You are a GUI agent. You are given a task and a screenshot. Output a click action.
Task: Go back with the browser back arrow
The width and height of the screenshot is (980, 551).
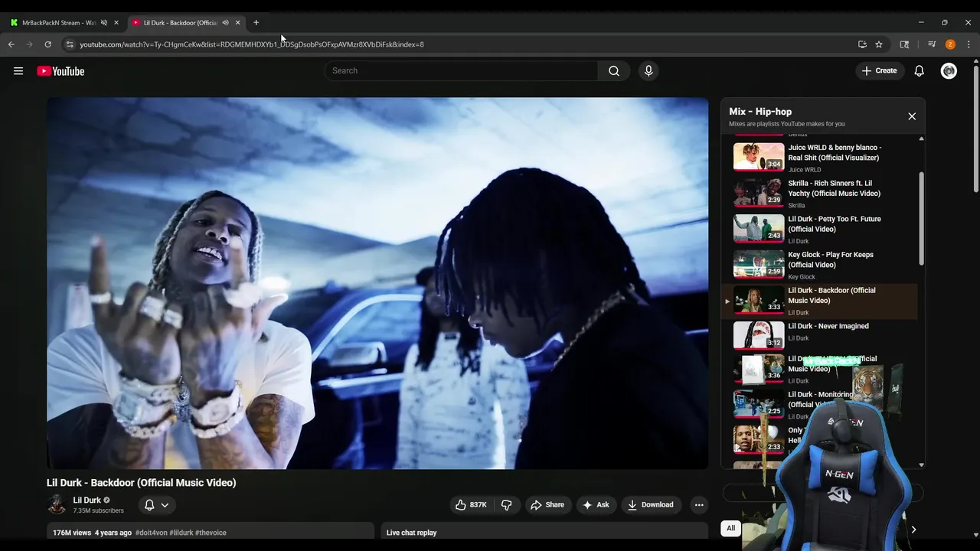pyautogui.click(x=11, y=44)
